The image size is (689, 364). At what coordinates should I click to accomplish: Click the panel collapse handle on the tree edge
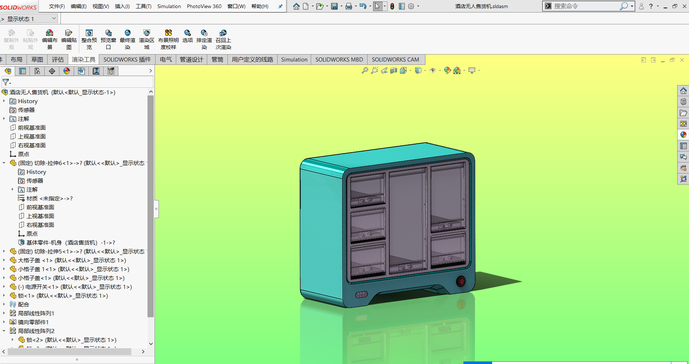[156, 209]
